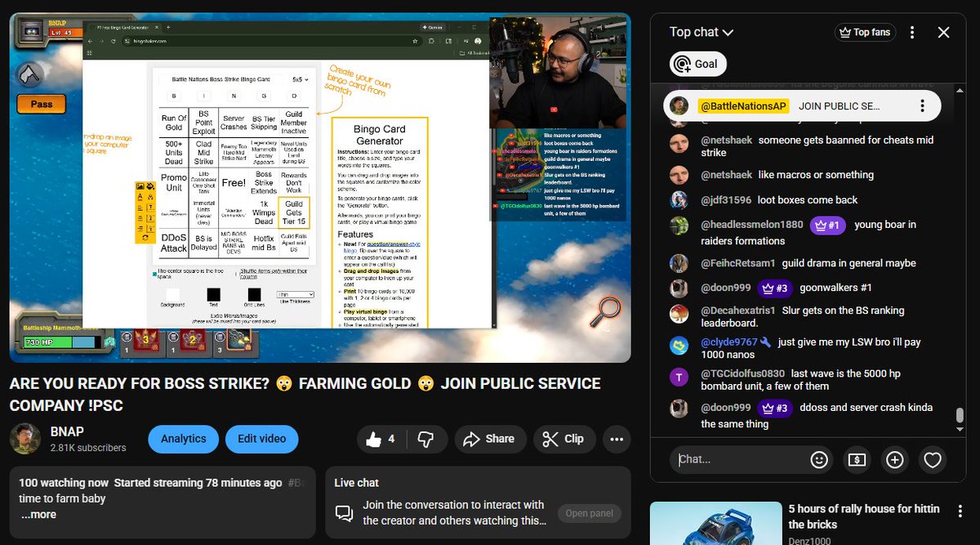Click the Grid Lines color swatch
Viewport: 980px width, 545px height.
click(254, 295)
